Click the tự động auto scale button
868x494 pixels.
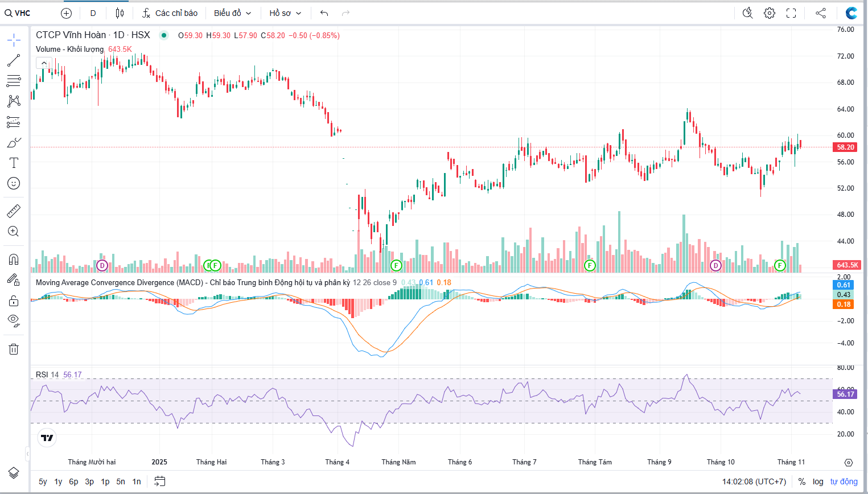pyautogui.click(x=844, y=481)
